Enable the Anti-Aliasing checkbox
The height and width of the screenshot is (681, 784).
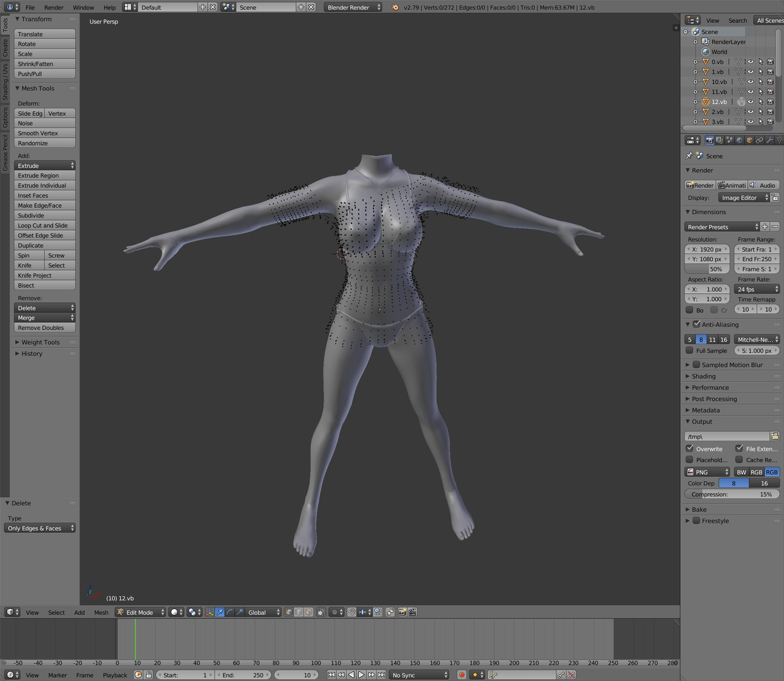pyautogui.click(x=696, y=324)
